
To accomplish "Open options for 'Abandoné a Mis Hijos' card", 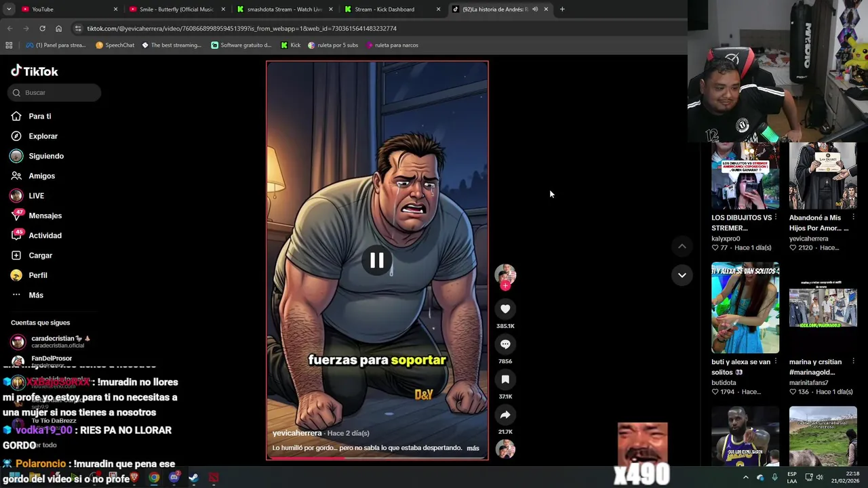I will click(x=853, y=218).
